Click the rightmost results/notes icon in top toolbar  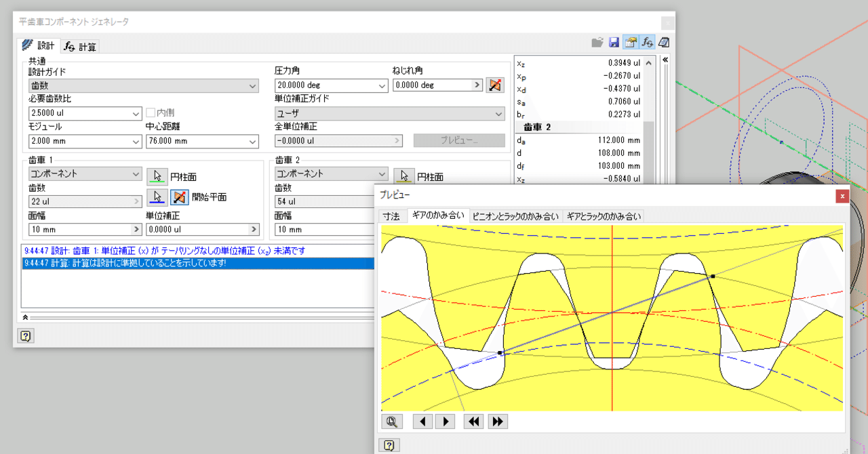(664, 43)
